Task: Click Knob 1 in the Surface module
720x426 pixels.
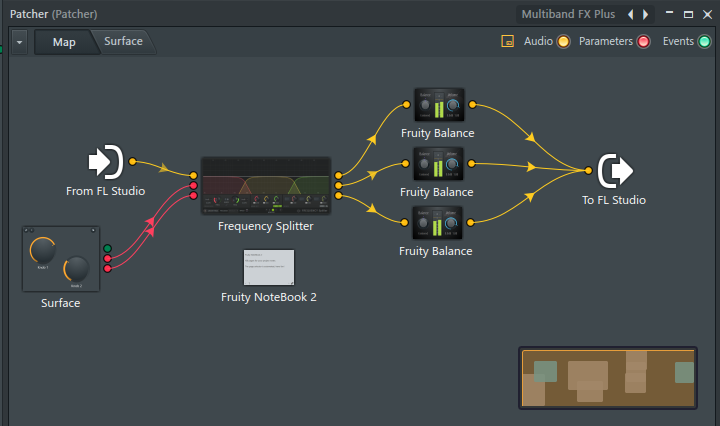Action: pos(43,251)
